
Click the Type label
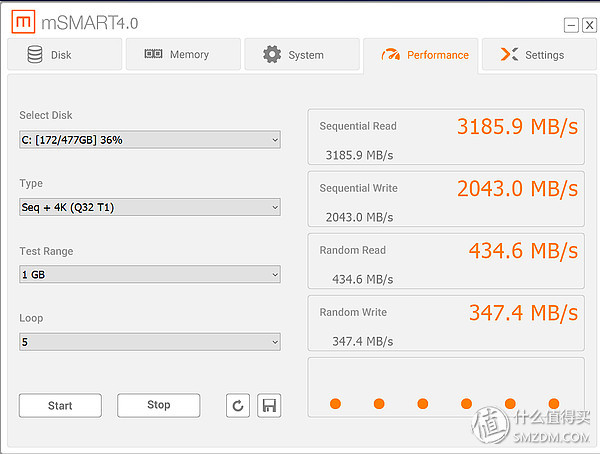pos(31,183)
